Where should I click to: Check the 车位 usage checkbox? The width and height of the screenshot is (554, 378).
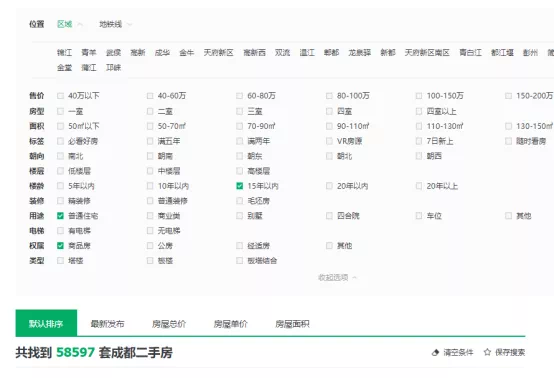pos(419,215)
